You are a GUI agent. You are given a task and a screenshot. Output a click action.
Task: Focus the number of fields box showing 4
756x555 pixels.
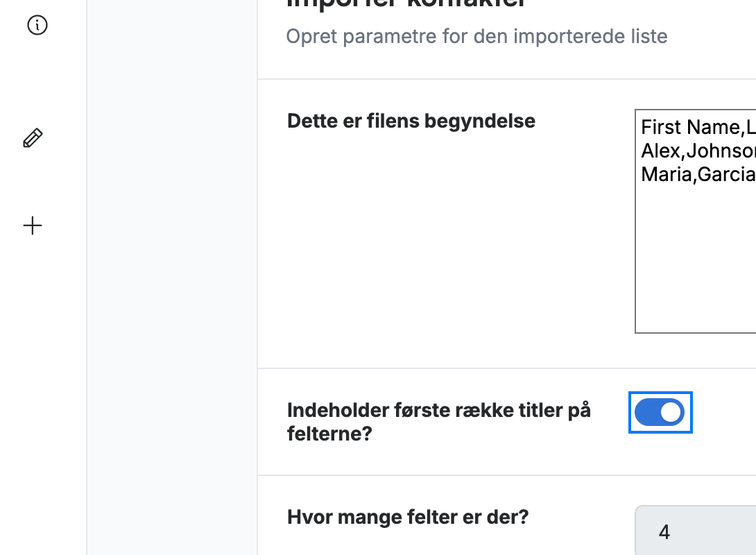[x=695, y=531]
